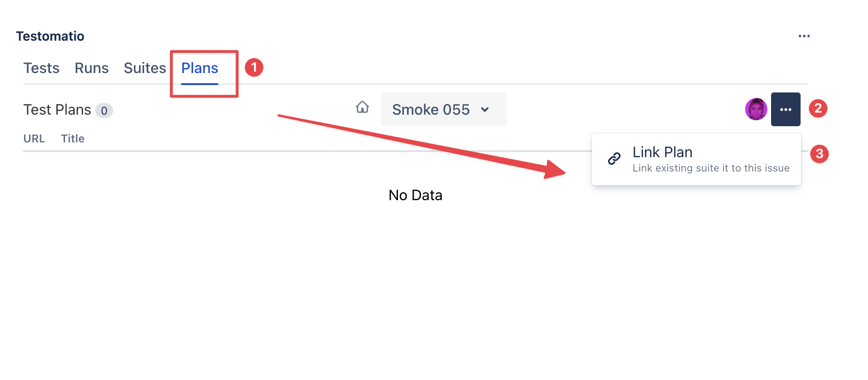Select the Plans tab
Image resolution: width=868 pixels, height=380 pixels.
199,68
